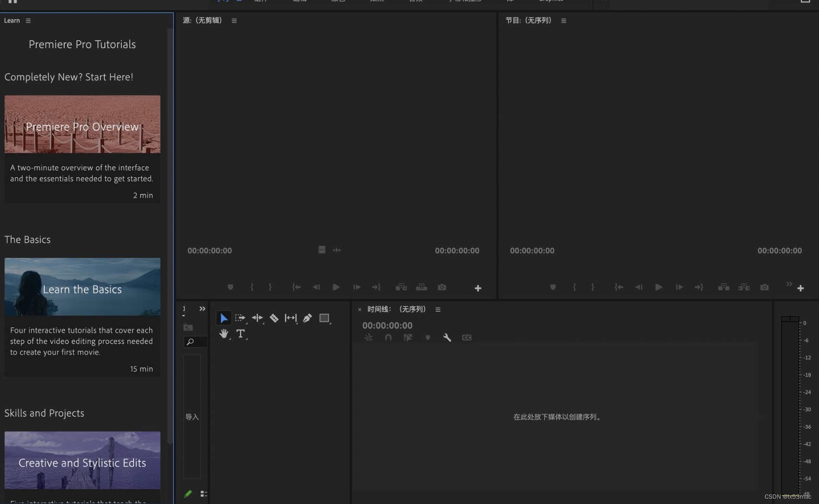Mark In in Source monitor
This screenshot has width=819, height=504.
252,287
